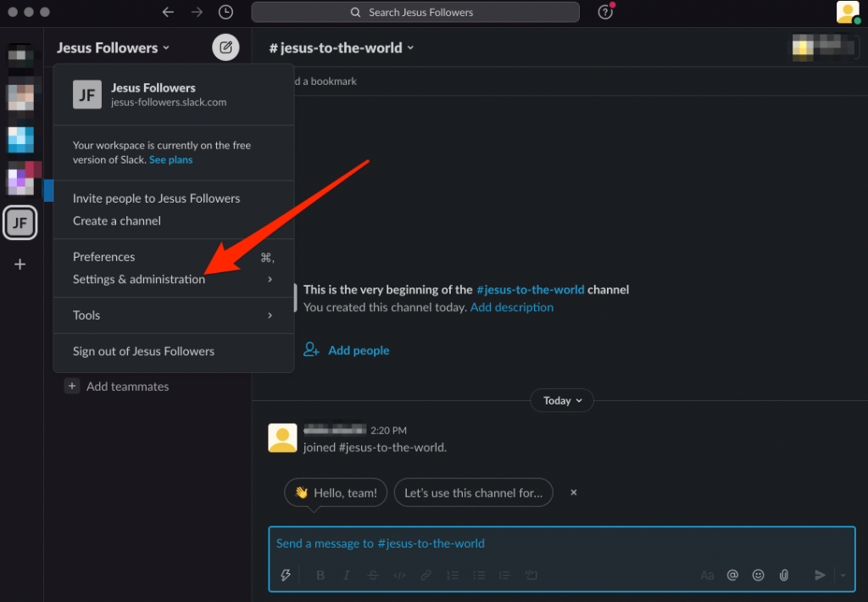Focus the Search Jesus Followers field
Image resolution: width=868 pixels, height=602 pixels.
tap(415, 12)
